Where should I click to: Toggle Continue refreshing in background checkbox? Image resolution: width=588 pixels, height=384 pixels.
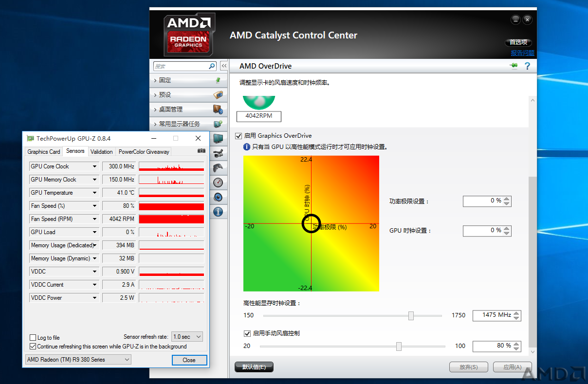click(x=33, y=347)
